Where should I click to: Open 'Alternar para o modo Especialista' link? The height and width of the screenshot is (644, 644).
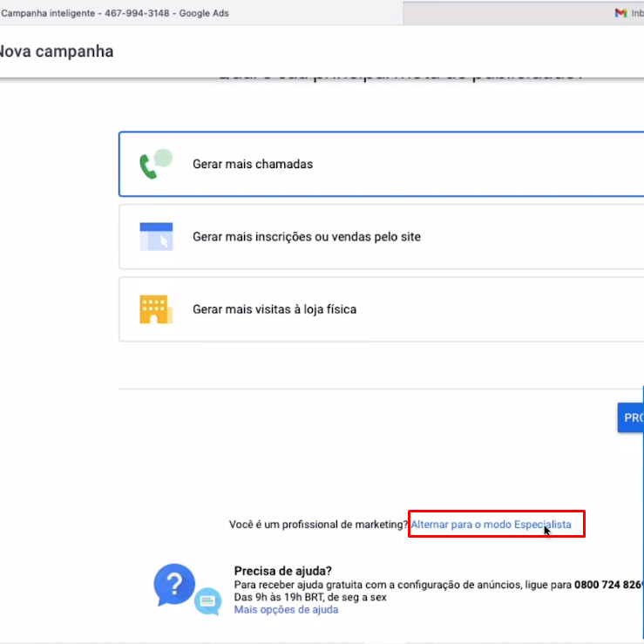(491, 525)
